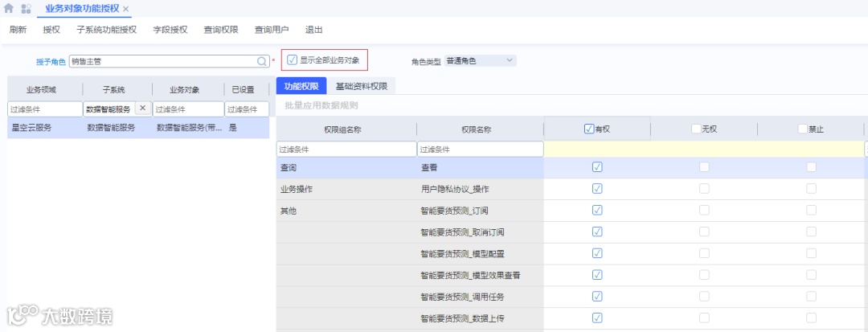Toggle 有权 for 智能要货预测_调用任务
Viewport: 868px width, 332px height.
[x=596, y=297]
